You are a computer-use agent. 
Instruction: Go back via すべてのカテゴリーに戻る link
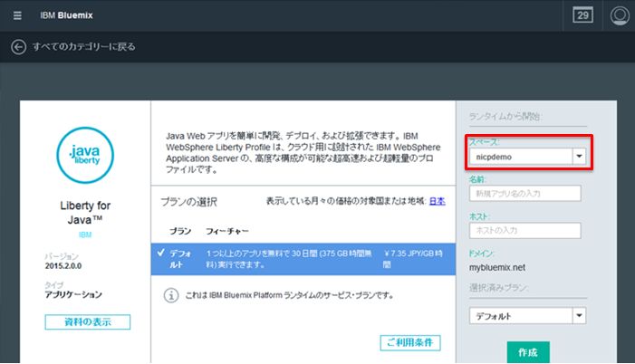(x=84, y=47)
